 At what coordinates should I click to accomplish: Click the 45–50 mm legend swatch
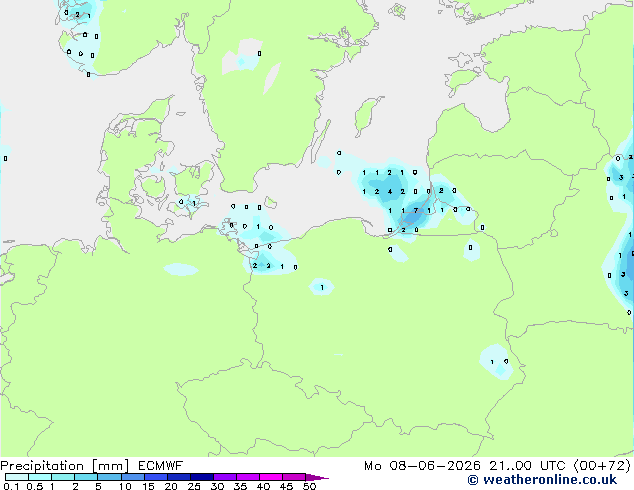pos(294,477)
